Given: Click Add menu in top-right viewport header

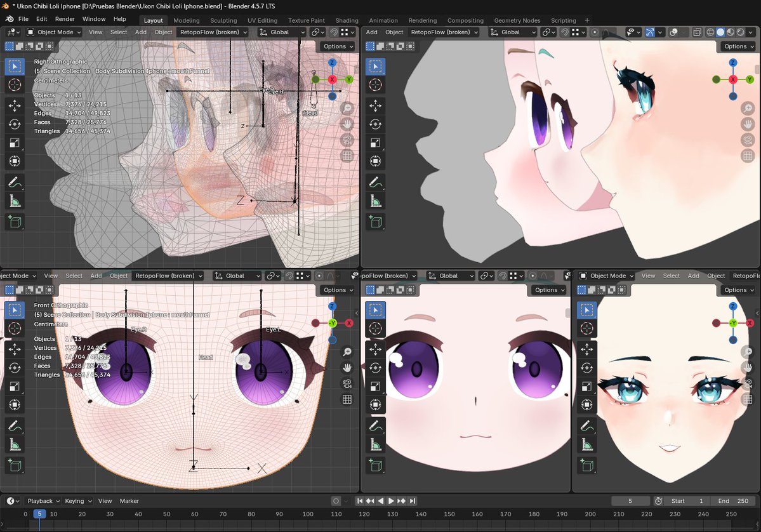Looking at the screenshot, I should 372,32.
